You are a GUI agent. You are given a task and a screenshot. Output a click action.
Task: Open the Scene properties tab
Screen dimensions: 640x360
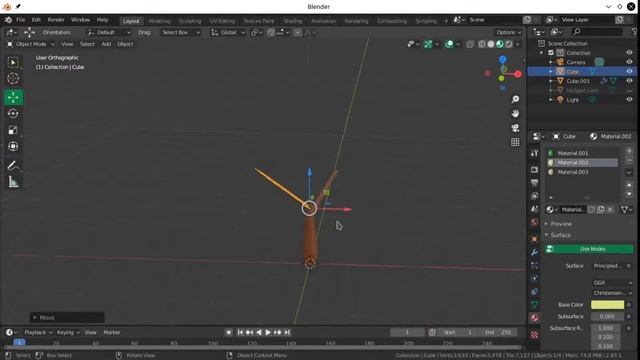point(534,209)
